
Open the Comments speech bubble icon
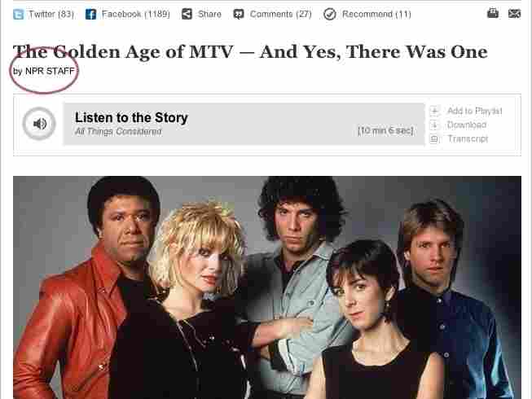[x=239, y=14]
